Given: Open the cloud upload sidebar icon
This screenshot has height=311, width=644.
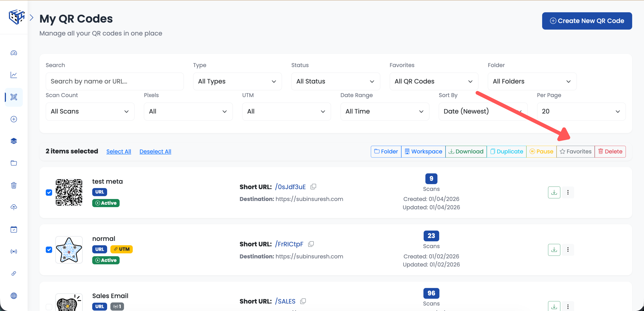Looking at the screenshot, I should click(x=14, y=207).
